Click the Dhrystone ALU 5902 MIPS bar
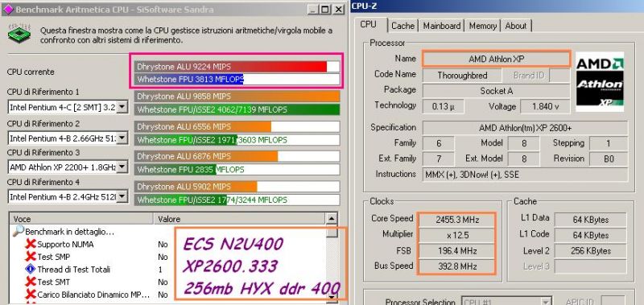 [237, 187]
